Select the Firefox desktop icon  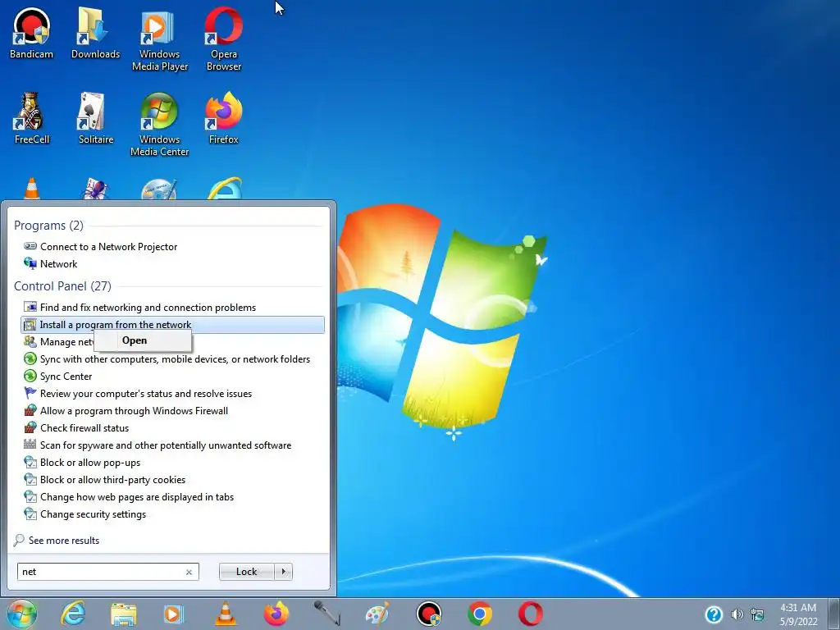[x=224, y=118]
